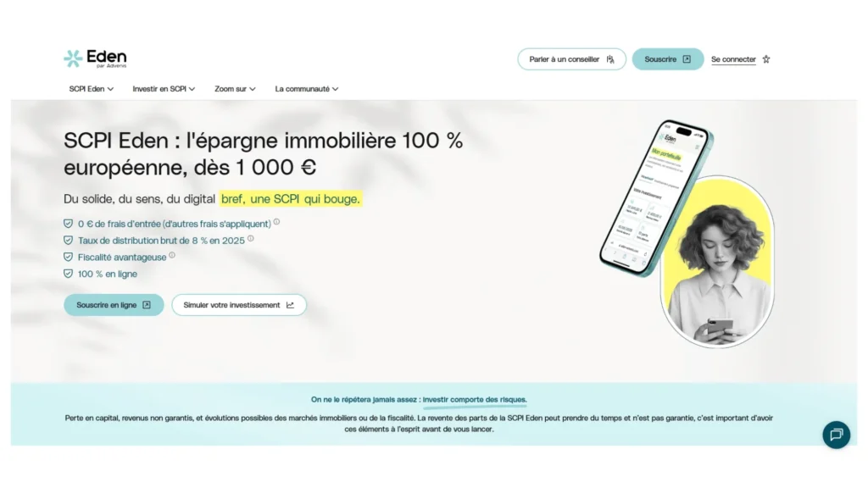Click Simuler votre investissement button
This screenshot has height=488, width=868.
238,305
